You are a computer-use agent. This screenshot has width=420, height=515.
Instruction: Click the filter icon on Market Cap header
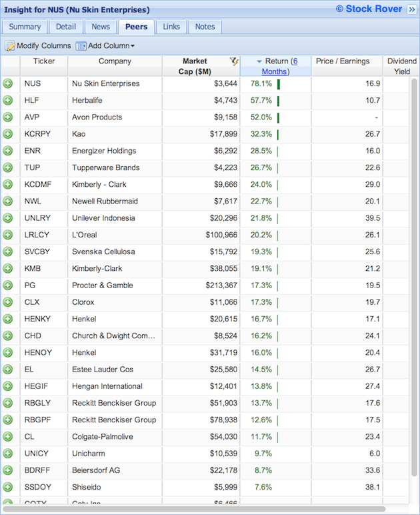[x=234, y=61]
